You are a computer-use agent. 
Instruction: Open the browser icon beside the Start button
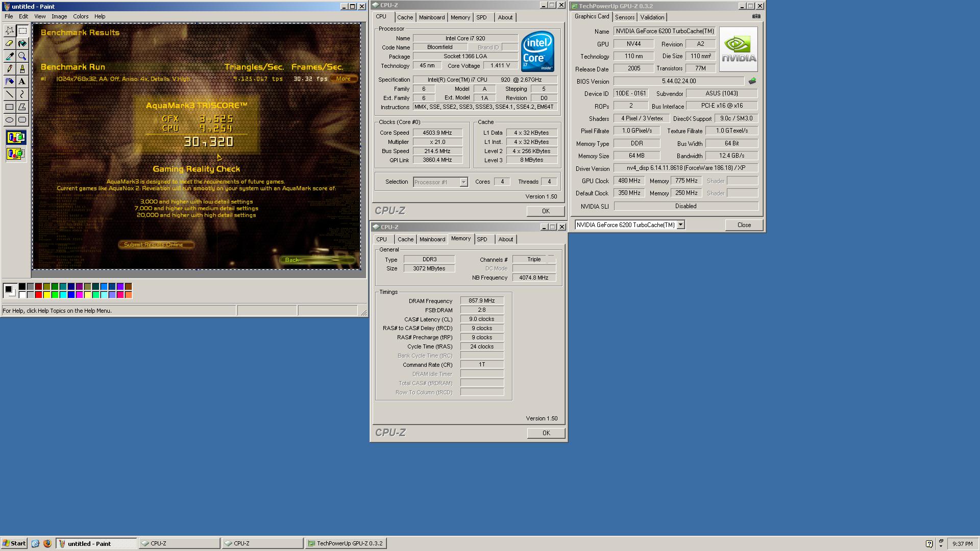(x=35, y=543)
